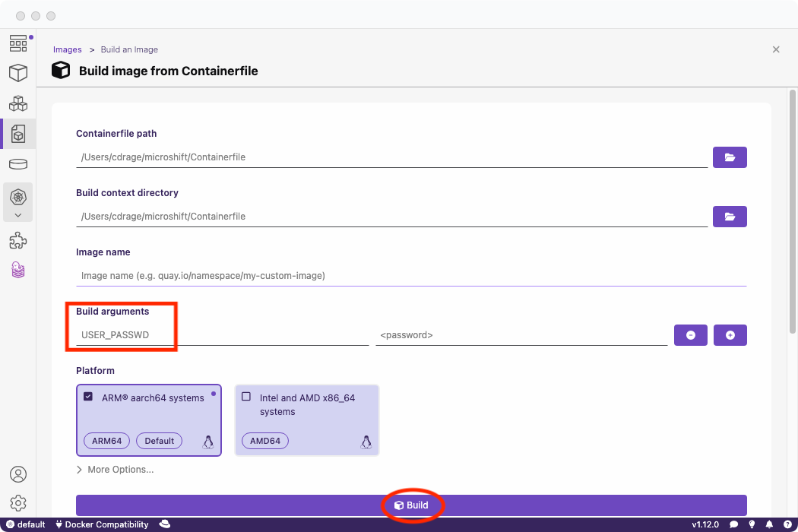Viewport: 798px width, 532px height.
Task: Uncheck the ARM aarch64 systems platform
Action: pyautogui.click(x=88, y=397)
